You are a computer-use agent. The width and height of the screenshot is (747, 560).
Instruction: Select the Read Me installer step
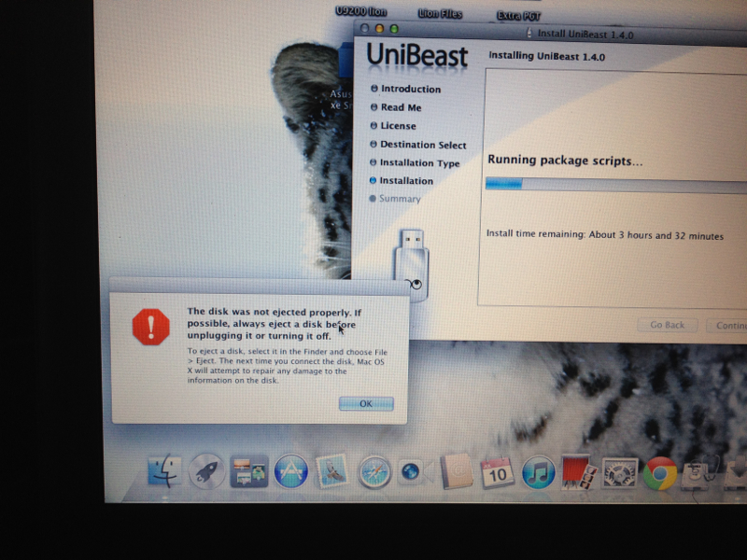coord(396,107)
